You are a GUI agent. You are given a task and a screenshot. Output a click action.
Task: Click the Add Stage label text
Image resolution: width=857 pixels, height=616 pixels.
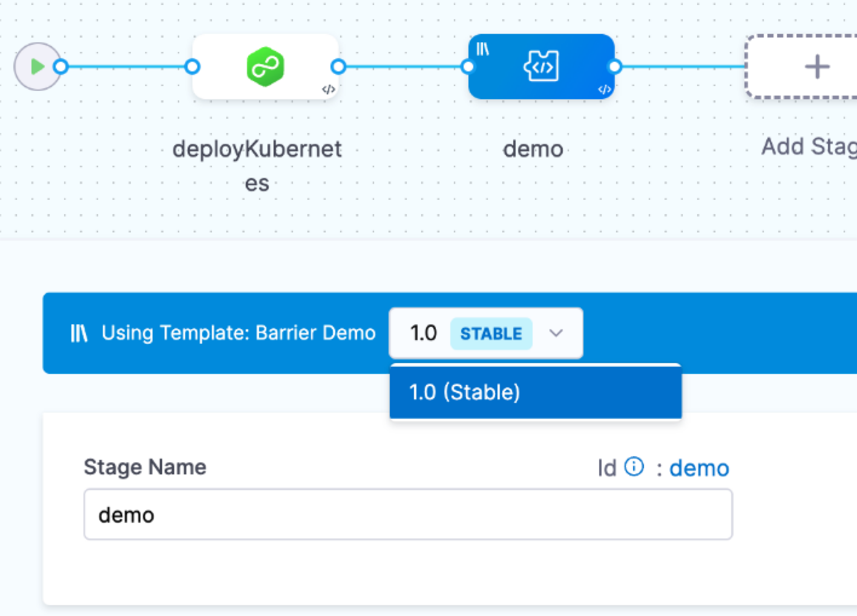808,146
